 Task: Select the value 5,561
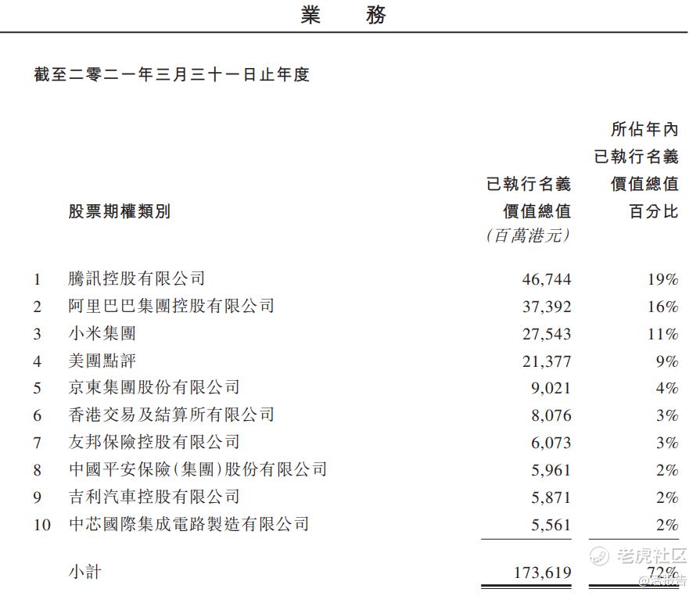pyautogui.click(x=551, y=525)
